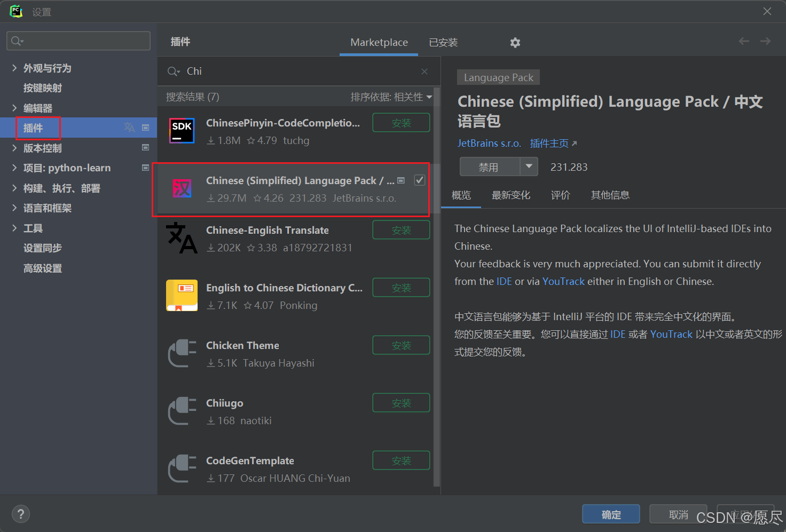Click the translate icon on 插件 row

[x=129, y=128]
